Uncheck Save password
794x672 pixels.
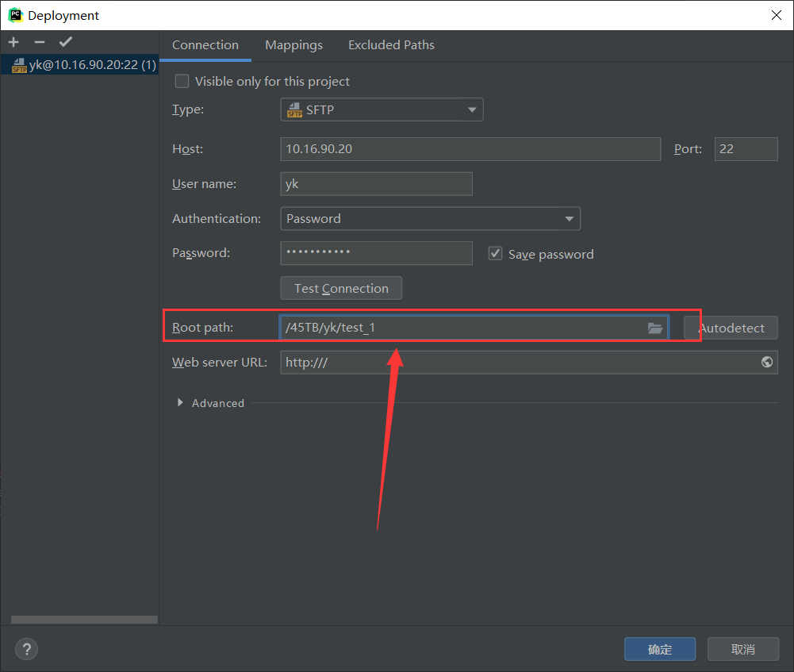[x=495, y=253]
